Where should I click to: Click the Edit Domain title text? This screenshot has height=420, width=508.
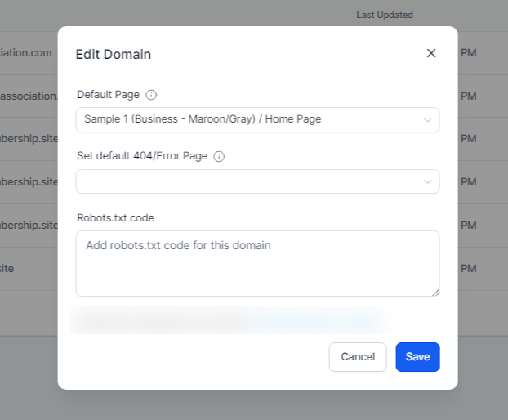pos(113,54)
